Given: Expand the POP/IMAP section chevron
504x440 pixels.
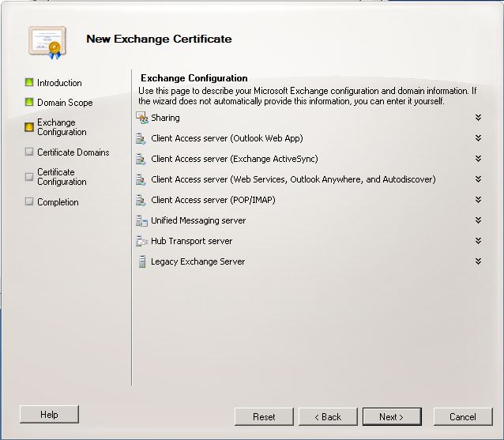Looking at the screenshot, I should point(478,200).
